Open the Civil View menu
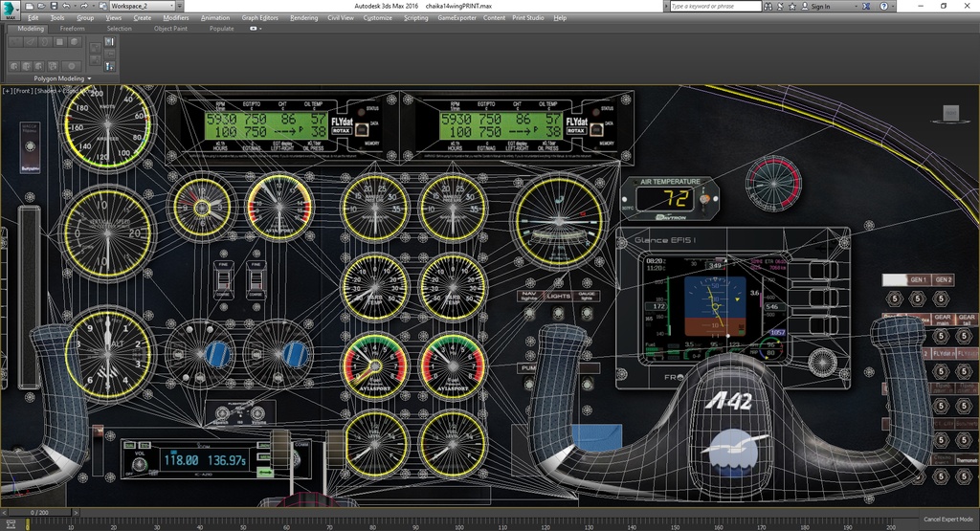980x531 pixels. (x=341, y=18)
